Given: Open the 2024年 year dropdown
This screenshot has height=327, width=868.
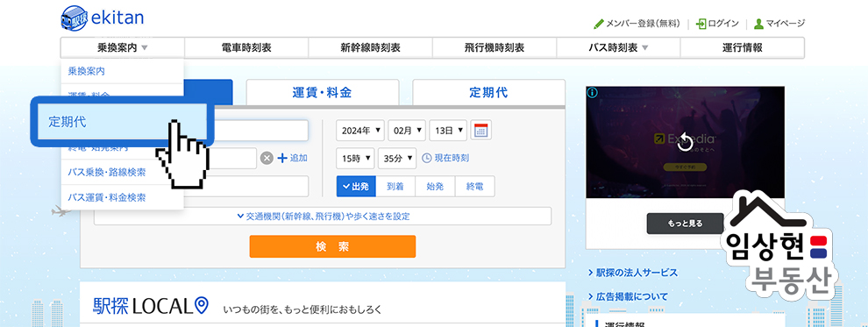Looking at the screenshot, I should coord(360,131).
